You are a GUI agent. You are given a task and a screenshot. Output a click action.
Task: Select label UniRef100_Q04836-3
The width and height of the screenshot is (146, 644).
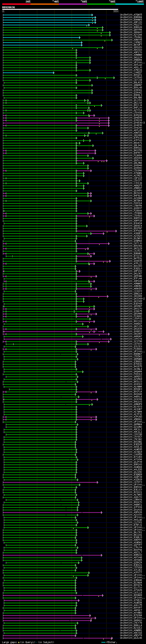coord(133,123)
